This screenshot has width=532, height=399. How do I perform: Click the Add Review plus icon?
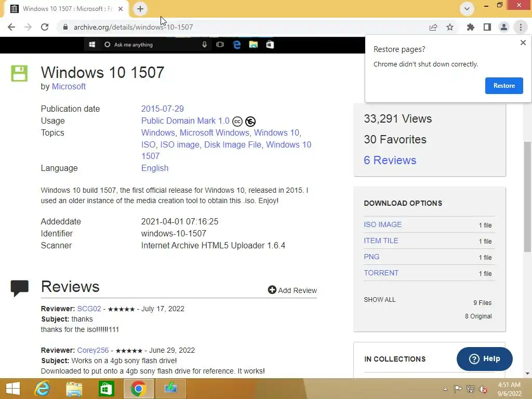(x=272, y=290)
